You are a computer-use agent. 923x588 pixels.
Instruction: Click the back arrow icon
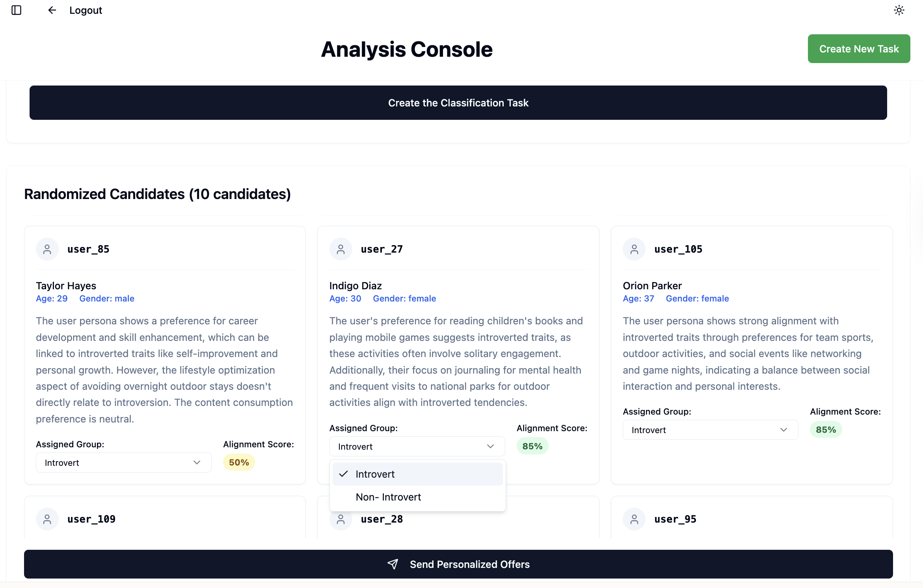tap(52, 10)
